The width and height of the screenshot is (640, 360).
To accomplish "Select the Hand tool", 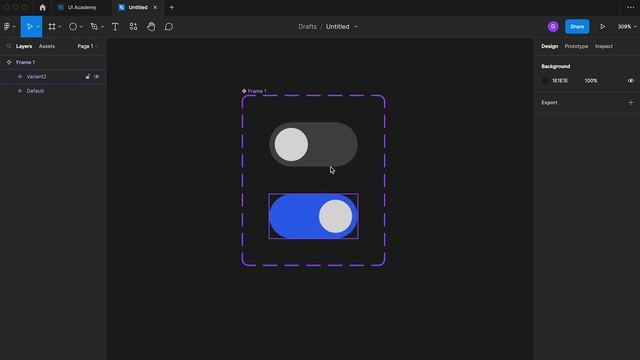I will point(151,27).
